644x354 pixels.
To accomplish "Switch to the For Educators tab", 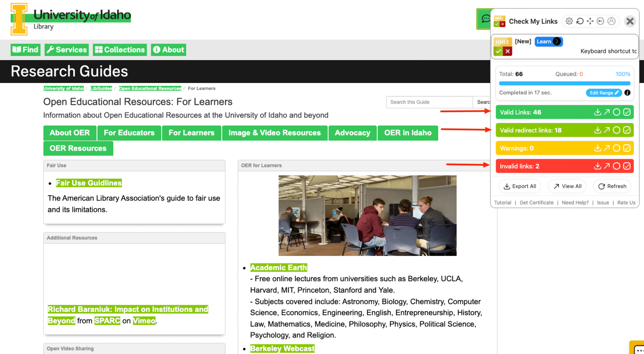I will tap(129, 133).
